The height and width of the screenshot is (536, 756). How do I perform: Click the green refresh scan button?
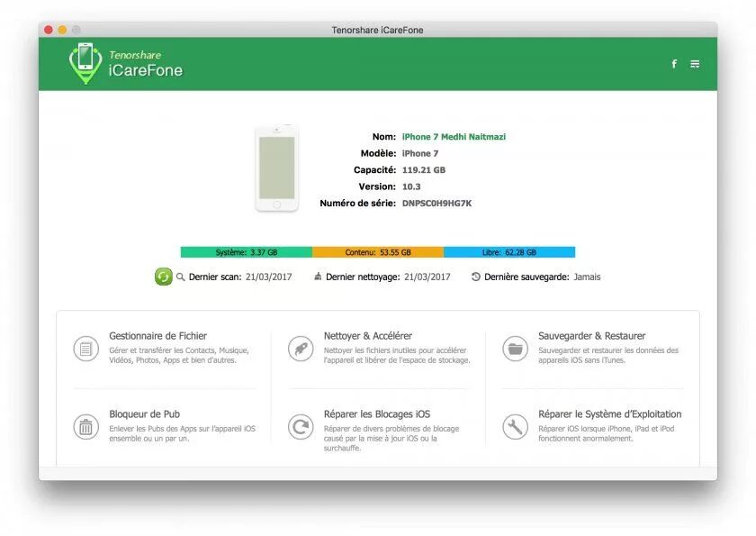coord(164,277)
